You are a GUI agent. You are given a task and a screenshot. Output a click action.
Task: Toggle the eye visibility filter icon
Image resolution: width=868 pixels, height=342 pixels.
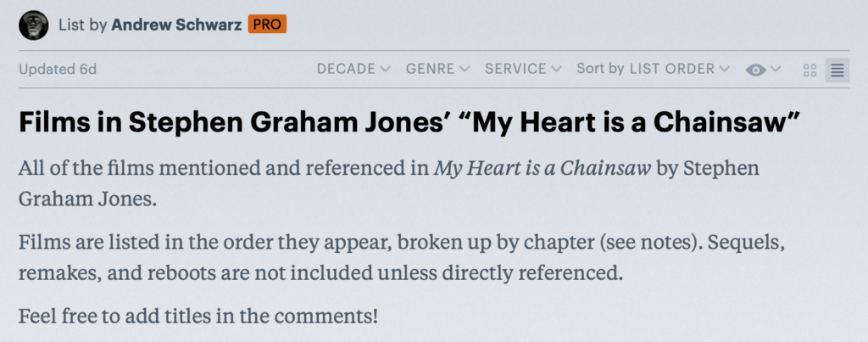coord(755,70)
